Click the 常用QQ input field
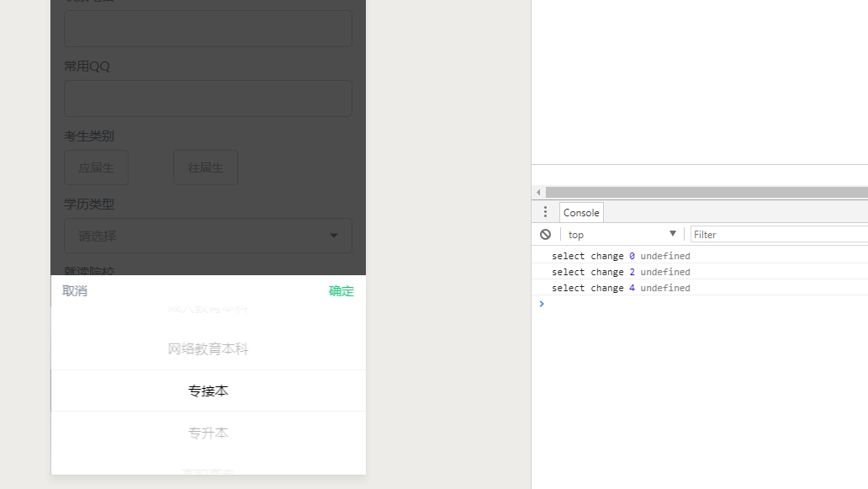 click(208, 98)
